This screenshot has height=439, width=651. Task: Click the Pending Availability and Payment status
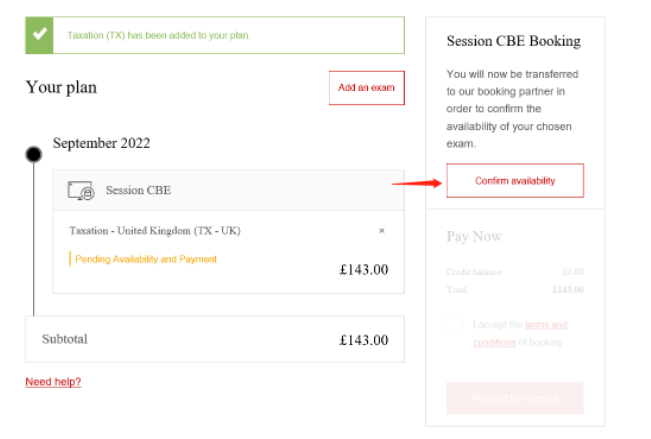click(x=146, y=259)
